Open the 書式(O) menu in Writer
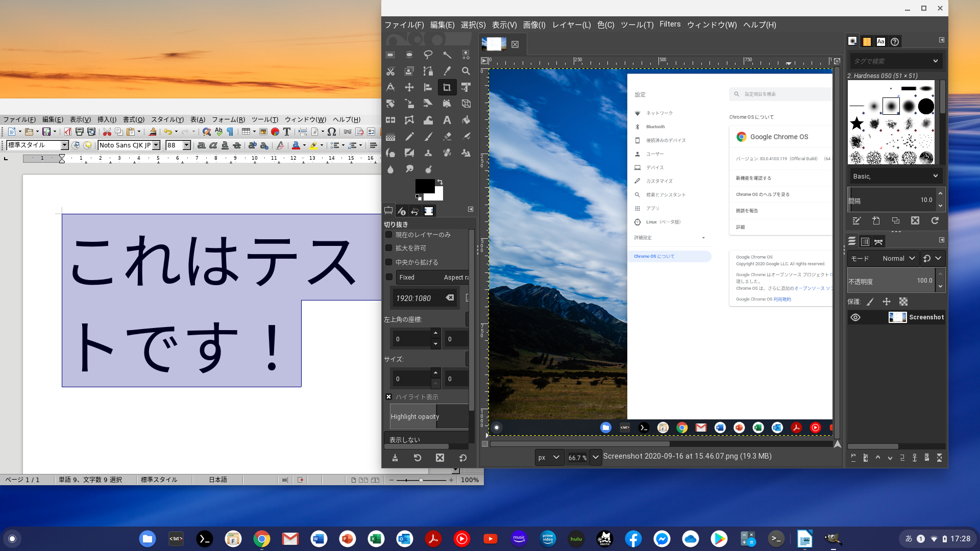 (133, 119)
